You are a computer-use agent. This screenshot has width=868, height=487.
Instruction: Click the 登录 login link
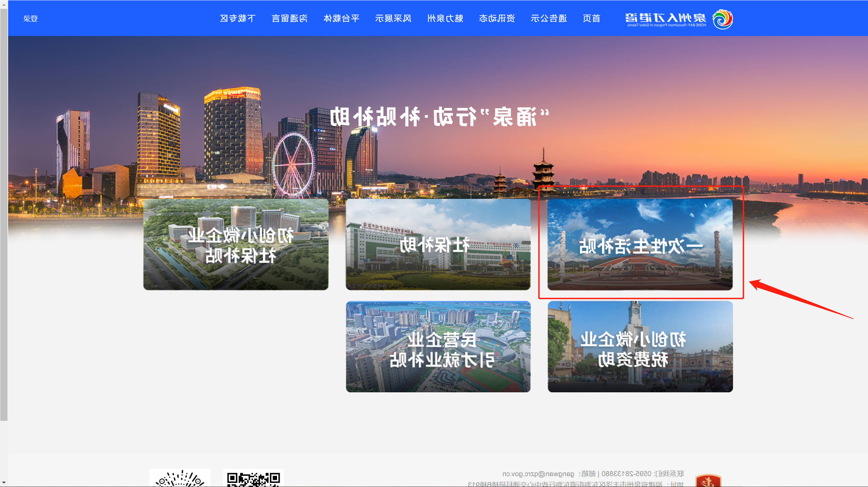31,18
